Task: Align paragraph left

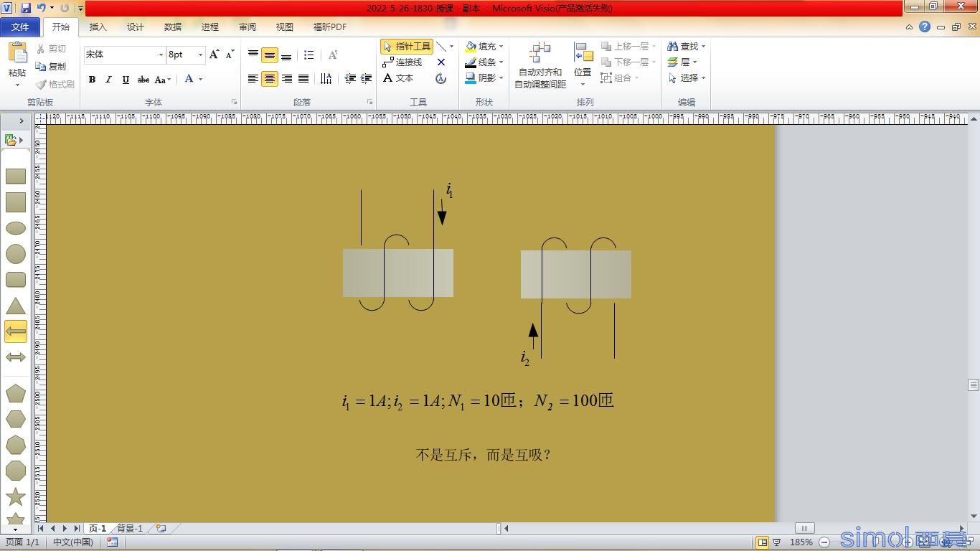Action: point(253,79)
